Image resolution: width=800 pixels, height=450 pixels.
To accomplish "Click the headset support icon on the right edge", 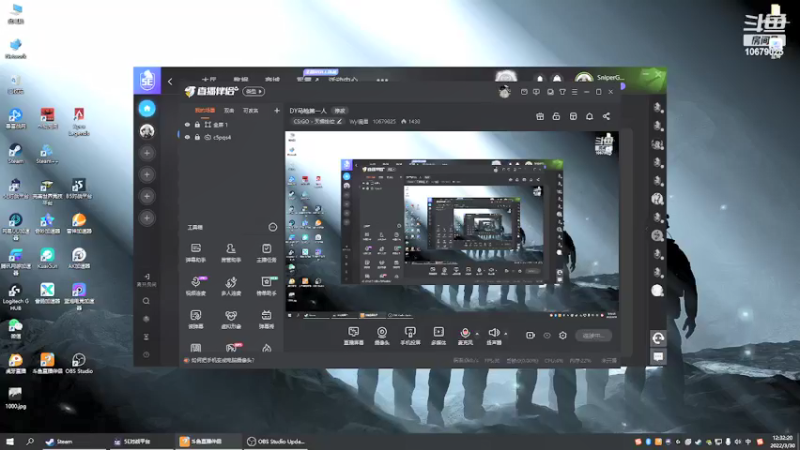I will coord(658,338).
